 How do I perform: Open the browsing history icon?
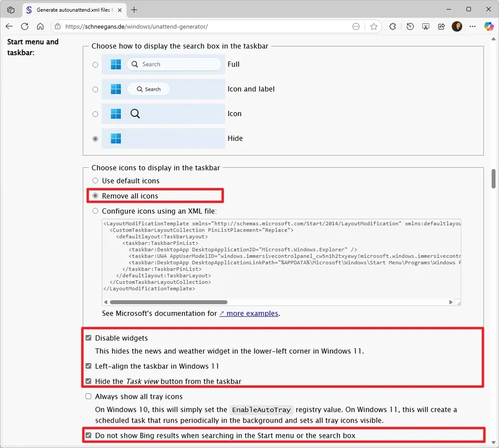pos(409,26)
